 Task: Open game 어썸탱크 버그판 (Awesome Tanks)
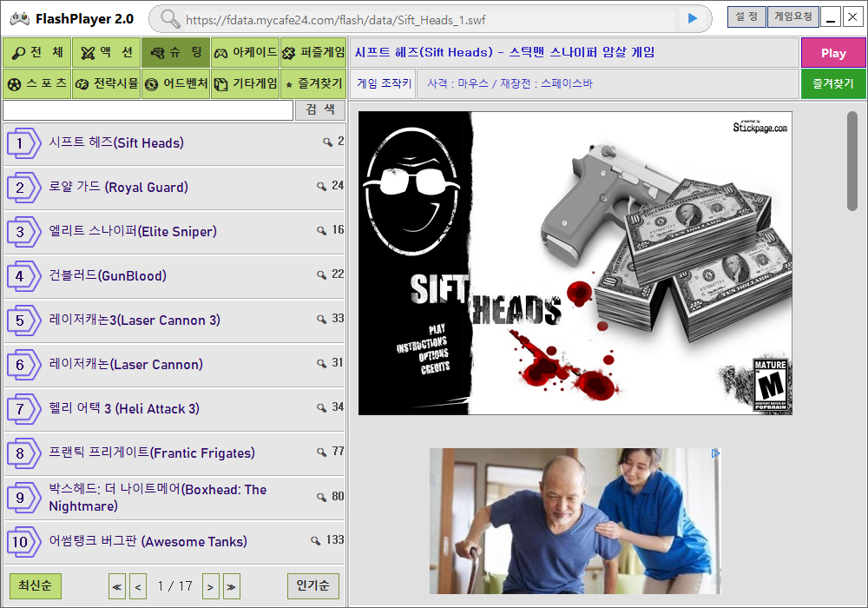click(174, 542)
